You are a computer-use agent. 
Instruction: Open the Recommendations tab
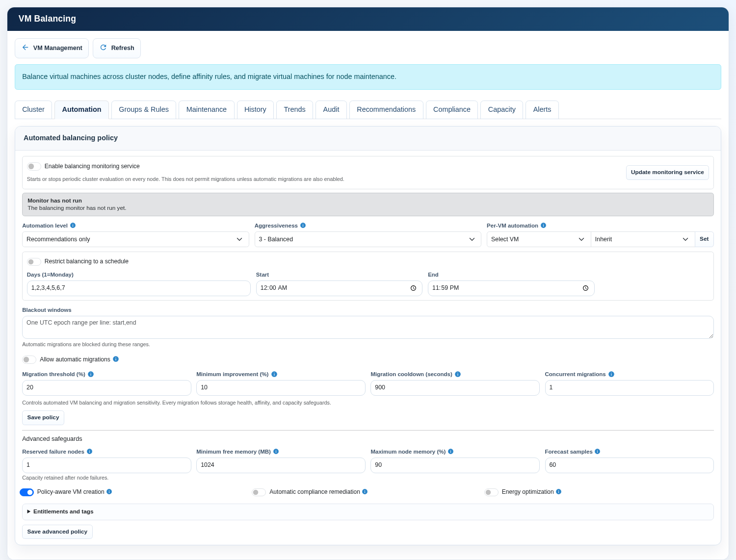pyautogui.click(x=386, y=109)
